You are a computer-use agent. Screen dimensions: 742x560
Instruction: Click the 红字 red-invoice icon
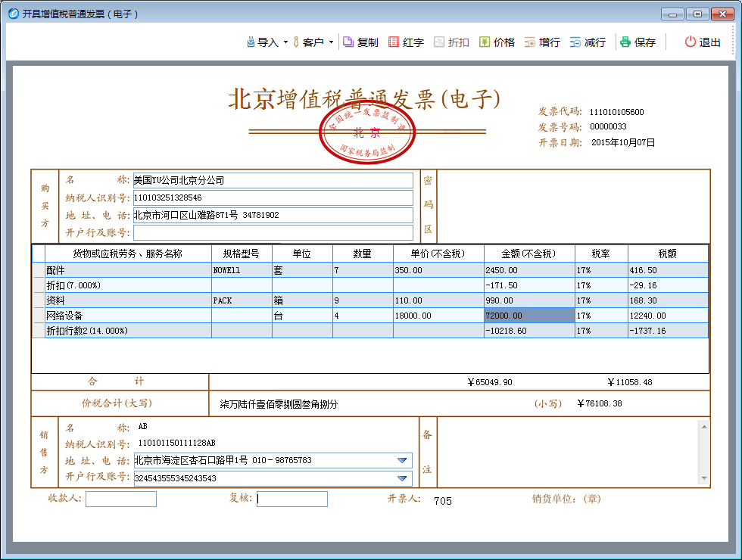[394, 42]
